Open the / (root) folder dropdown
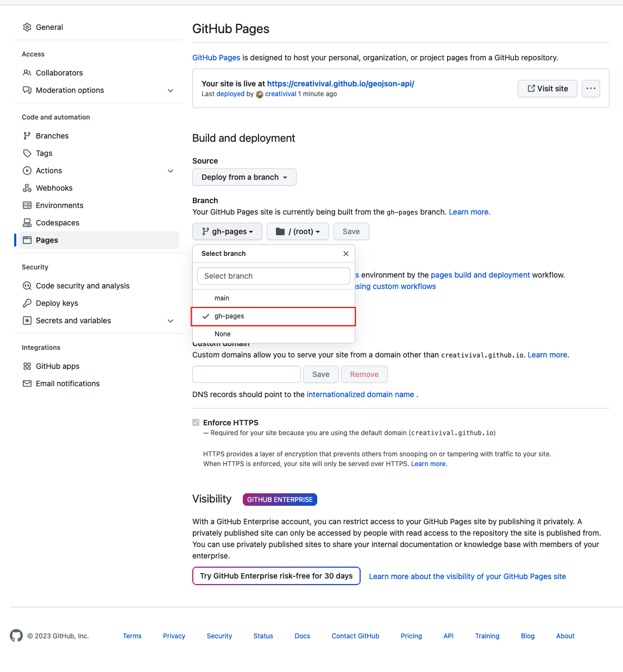623x672 pixels. 298,231
